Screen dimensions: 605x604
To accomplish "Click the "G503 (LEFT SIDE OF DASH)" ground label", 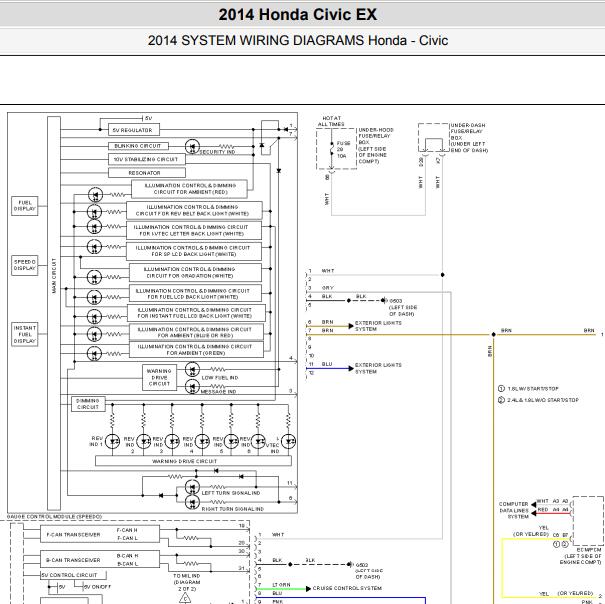I will tap(403, 307).
